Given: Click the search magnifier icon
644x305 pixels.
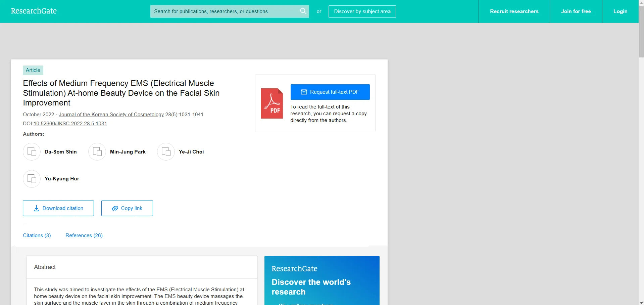Looking at the screenshot, I should (303, 11).
